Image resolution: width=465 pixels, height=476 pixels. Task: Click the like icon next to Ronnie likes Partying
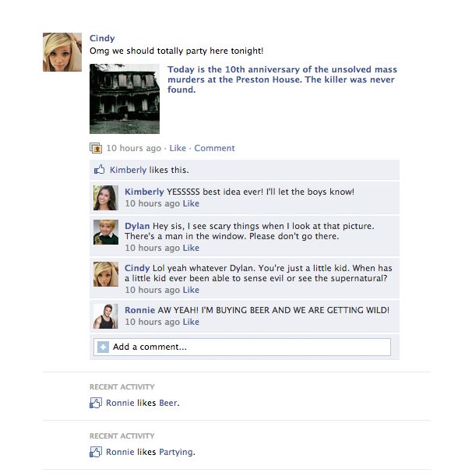click(96, 452)
